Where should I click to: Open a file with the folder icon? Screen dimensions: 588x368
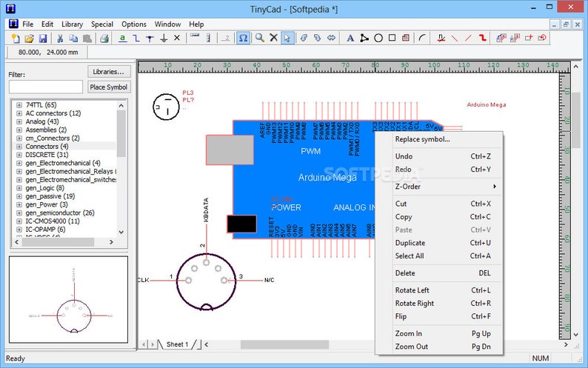click(29, 38)
